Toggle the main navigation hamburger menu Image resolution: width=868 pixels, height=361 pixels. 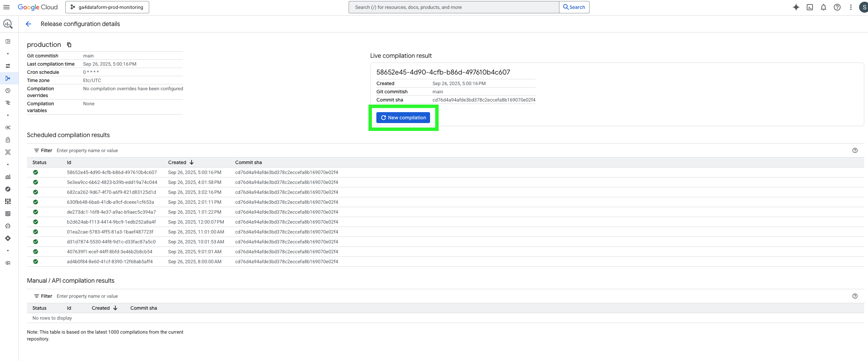pos(7,7)
